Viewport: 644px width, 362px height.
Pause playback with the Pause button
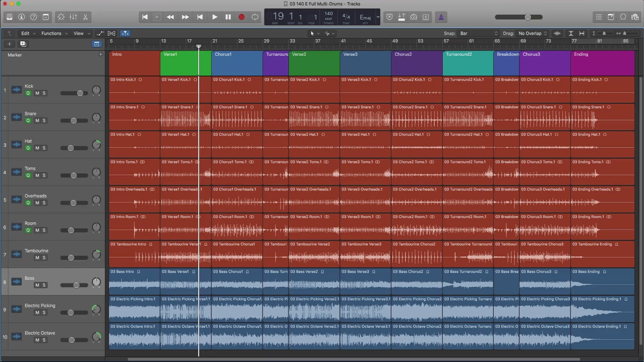pos(228,17)
